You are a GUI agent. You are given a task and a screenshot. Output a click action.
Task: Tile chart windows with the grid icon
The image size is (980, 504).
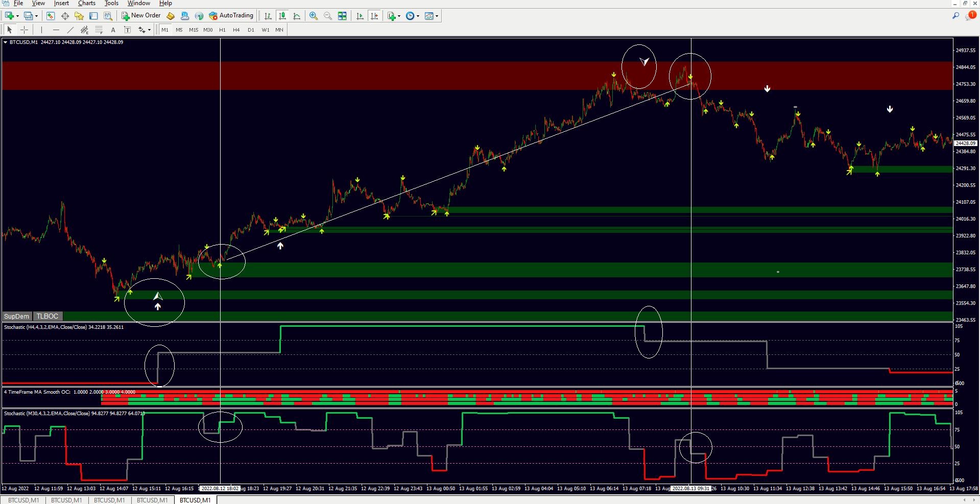click(x=342, y=16)
